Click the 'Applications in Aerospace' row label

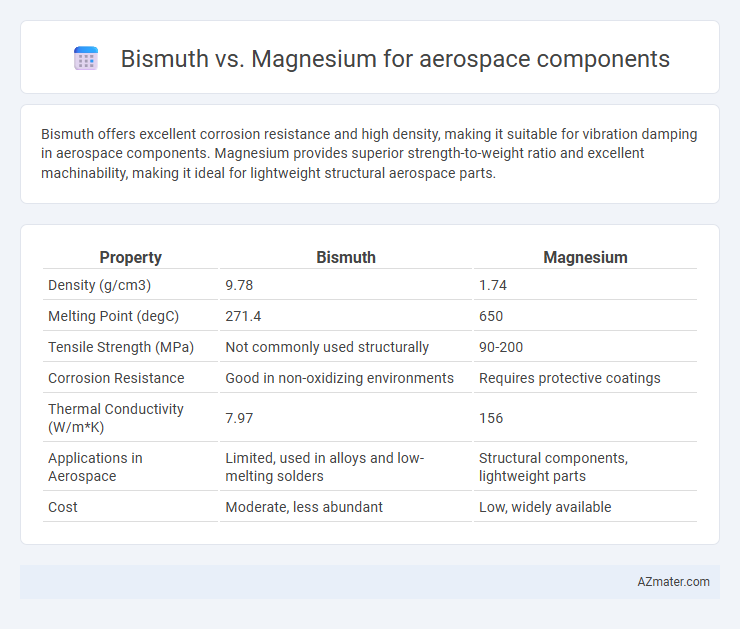click(x=95, y=467)
